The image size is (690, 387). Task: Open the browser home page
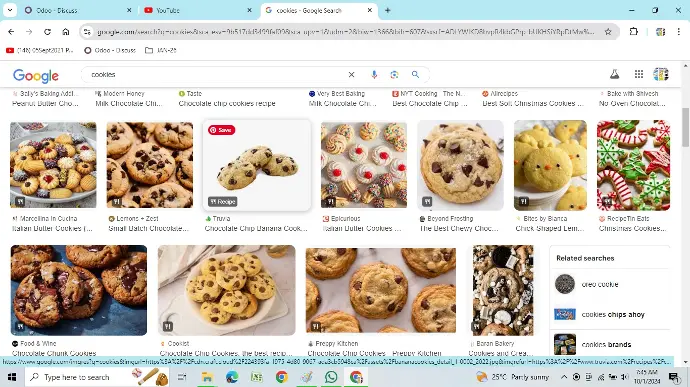tap(66, 32)
